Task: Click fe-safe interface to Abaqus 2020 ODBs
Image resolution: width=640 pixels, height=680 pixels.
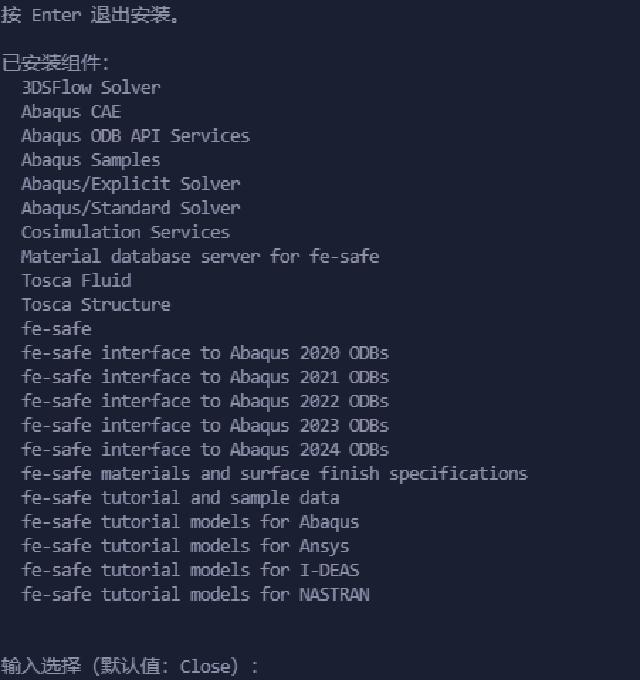Action: (205, 353)
